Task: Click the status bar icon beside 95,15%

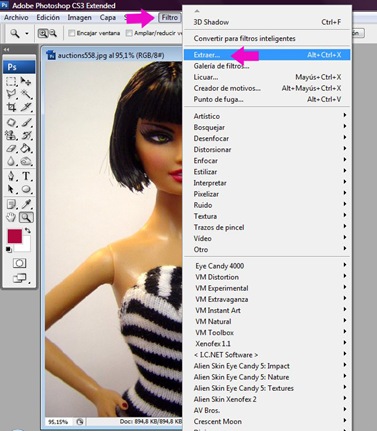Action: (80, 422)
